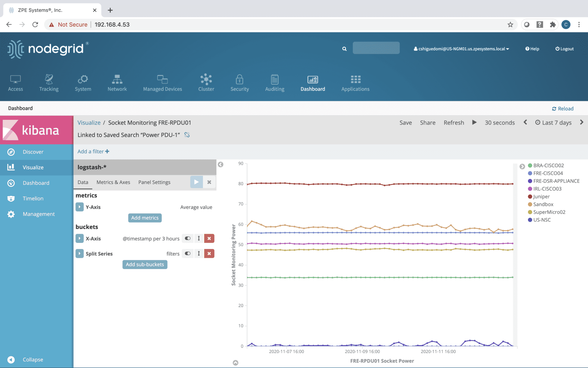
Task: Switch to the Panel Settings tab
Action: [x=154, y=182]
